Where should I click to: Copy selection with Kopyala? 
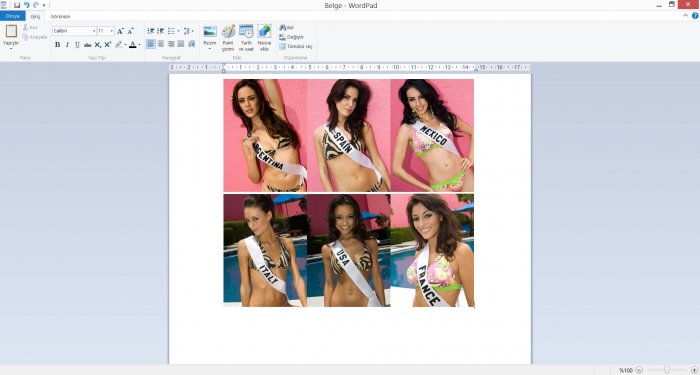coord(34,37)
